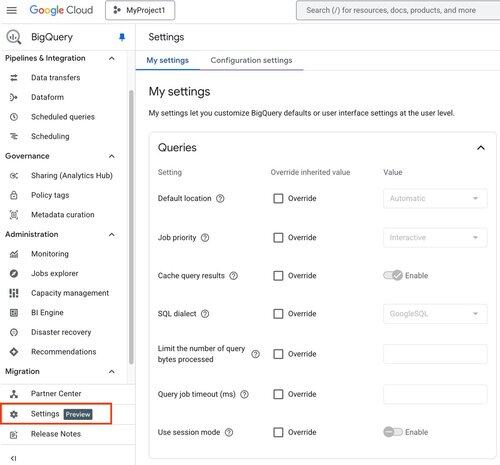The width and height of the screenshot is (500, 465).
Task: Open the MyProject1 project selector
Action: pyautogui.click(x=140, y=10)
